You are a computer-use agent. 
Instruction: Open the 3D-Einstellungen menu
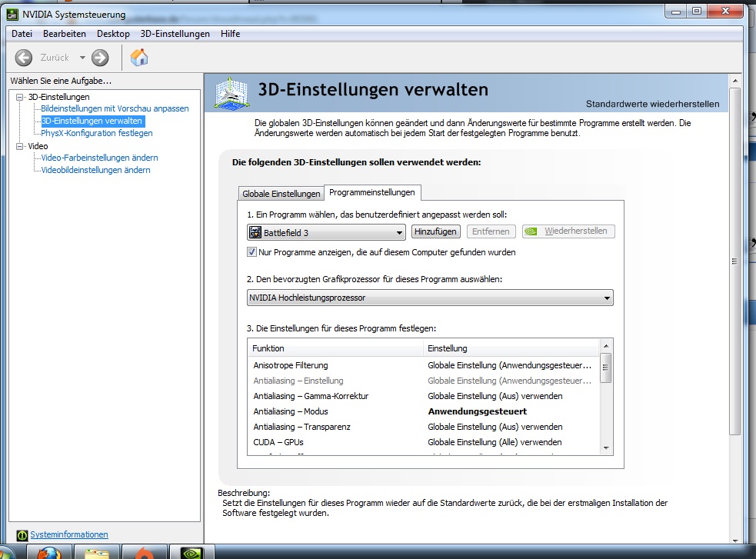[x=175, y=34]
